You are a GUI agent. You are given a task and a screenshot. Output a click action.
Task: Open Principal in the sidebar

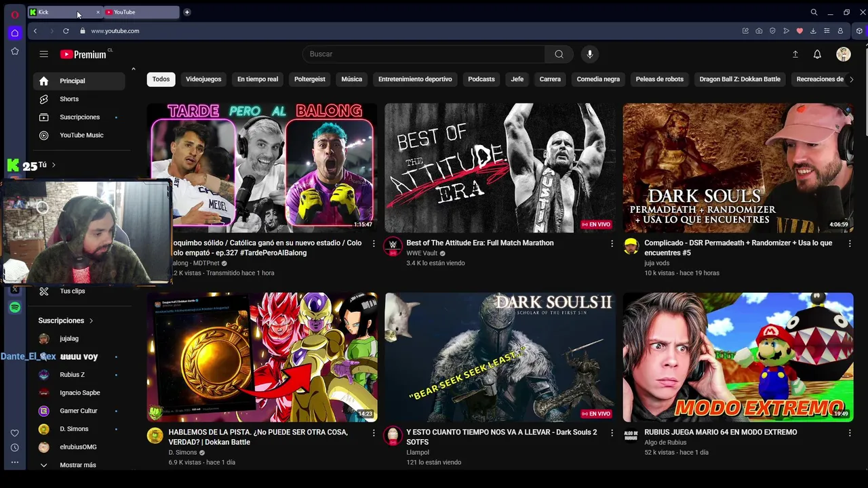(79, 81)
